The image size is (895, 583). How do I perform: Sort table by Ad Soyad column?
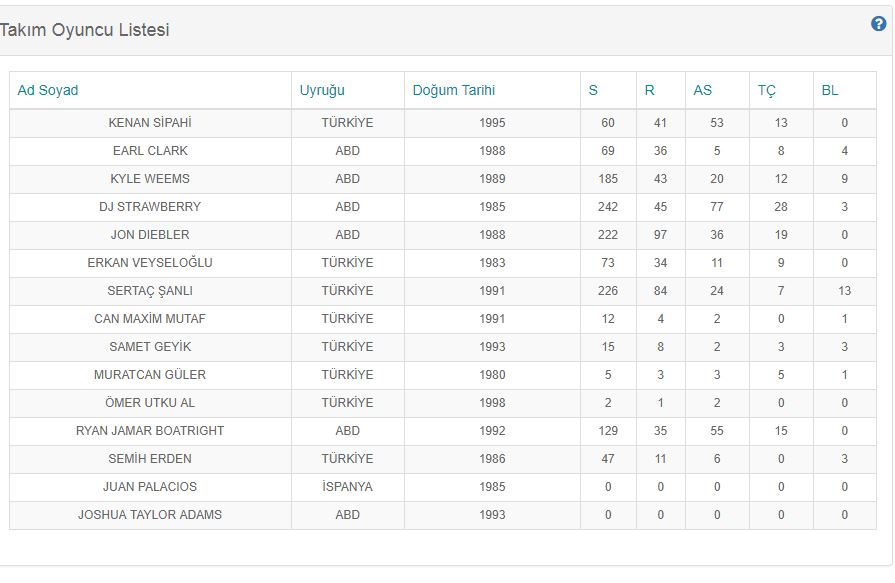(48, 90)
